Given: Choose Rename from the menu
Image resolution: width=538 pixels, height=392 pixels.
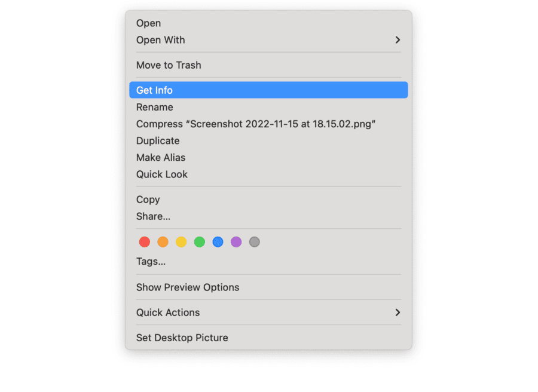Looking at the screenshot, I should 155,107.
